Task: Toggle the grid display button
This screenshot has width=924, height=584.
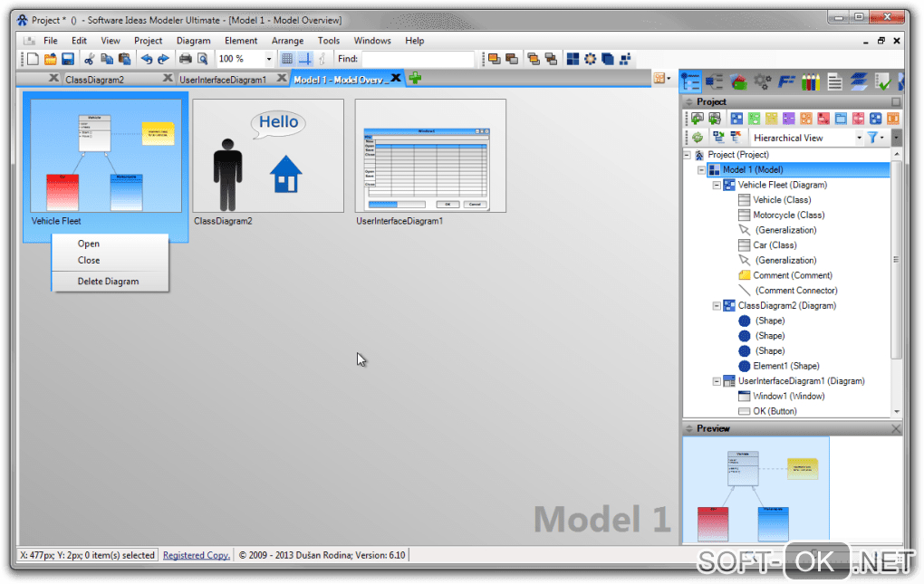Action: click(287, 59)
